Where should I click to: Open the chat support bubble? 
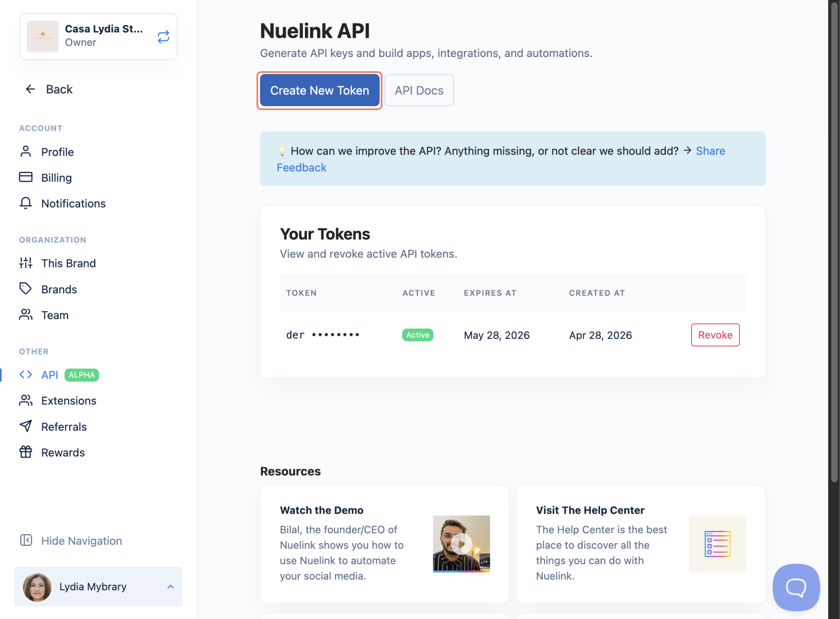point(796,587)
